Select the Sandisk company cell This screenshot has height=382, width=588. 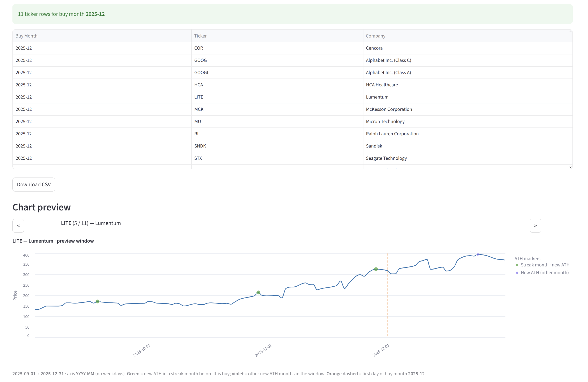pos(374,146)
